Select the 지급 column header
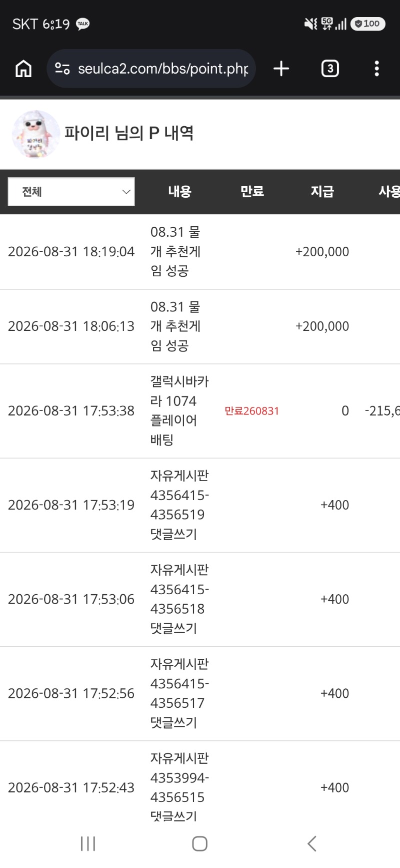The height and width of the screenshot is (868, 400). pyautogui.click(x=322, y=191)
